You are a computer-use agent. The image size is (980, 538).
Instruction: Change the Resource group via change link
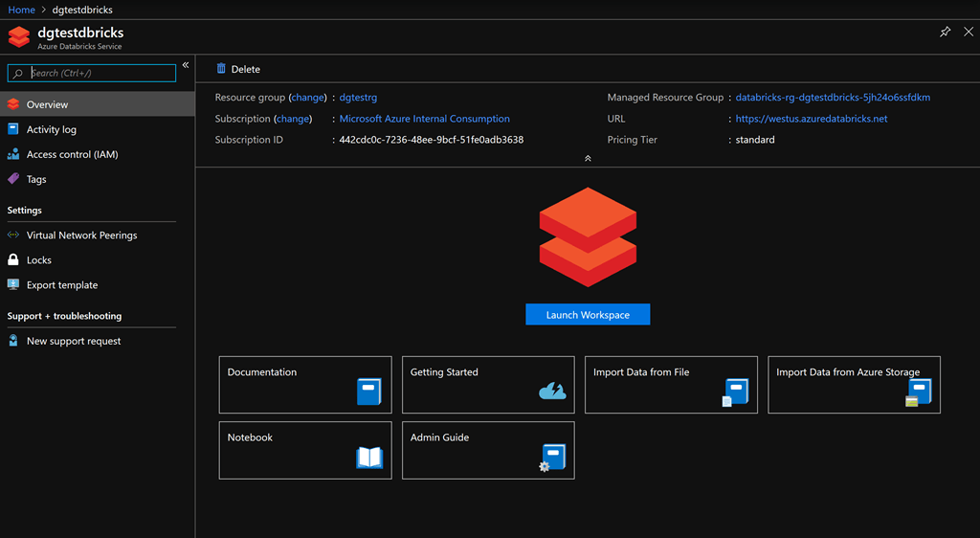pyautogui.click(x=307, y=98)
